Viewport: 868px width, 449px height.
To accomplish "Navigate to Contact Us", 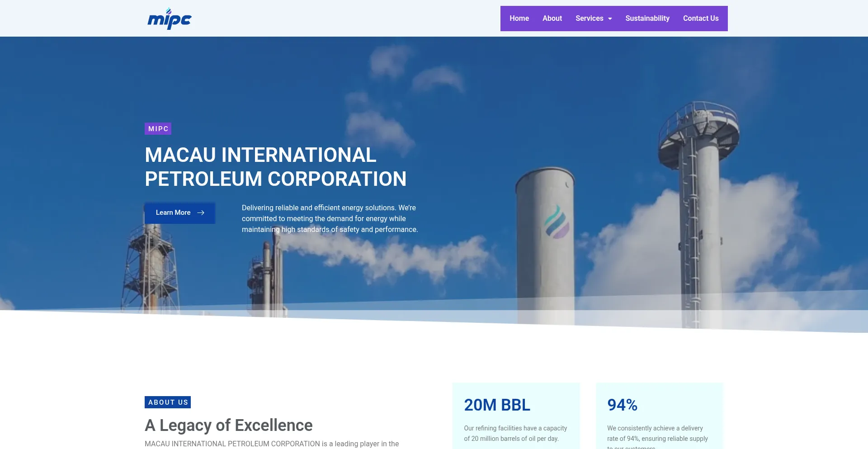I will (x=700, y=19).
